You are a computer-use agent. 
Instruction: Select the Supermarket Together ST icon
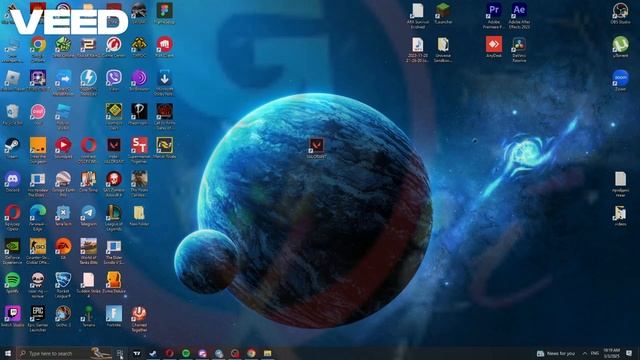(139, 145)
